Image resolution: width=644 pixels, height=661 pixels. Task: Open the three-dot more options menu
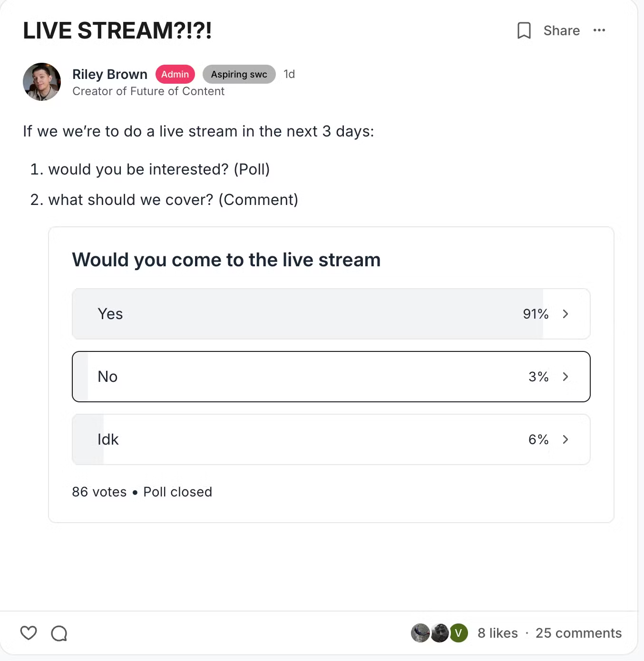pos(599,30)
